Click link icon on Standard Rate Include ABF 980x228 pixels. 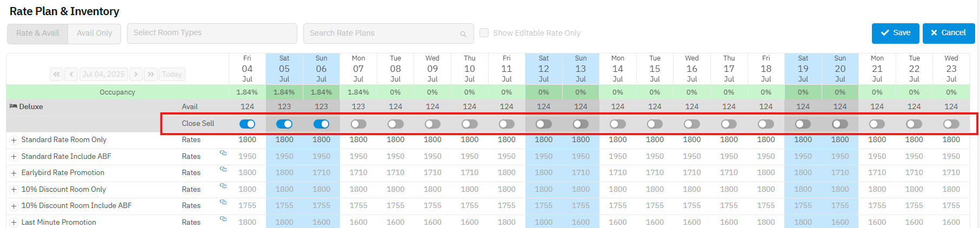[x=223, y=153]
